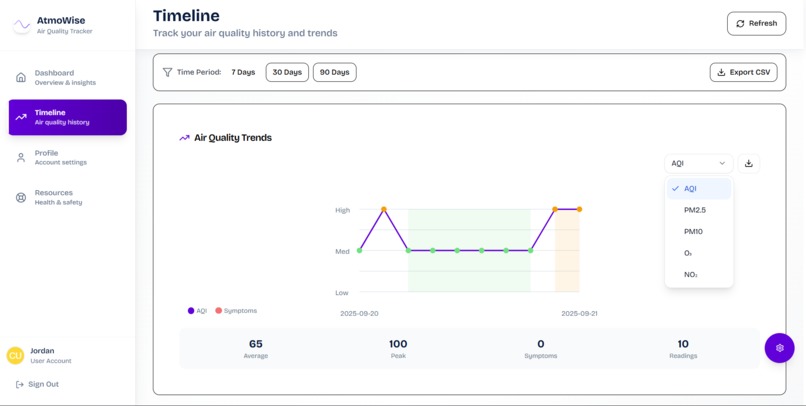The width and height of the screenshot is (806, 406).
Task: Click the Air Quality Trends heading
Action: 233,138
